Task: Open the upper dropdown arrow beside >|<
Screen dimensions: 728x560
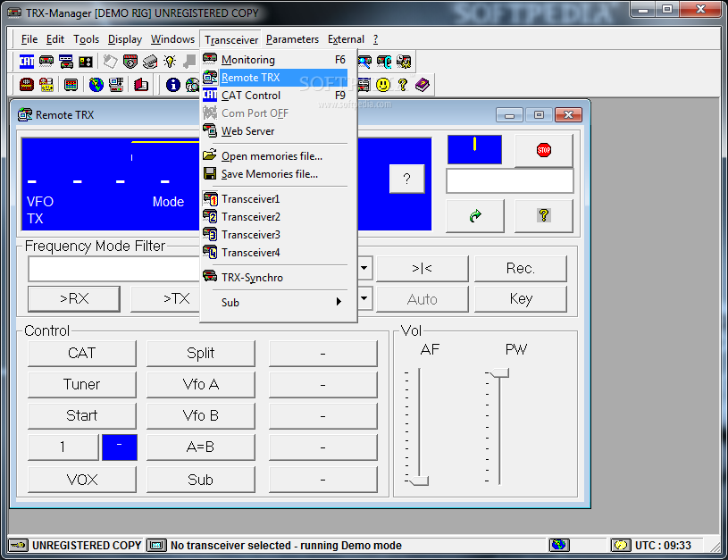Action: point(364,268)
